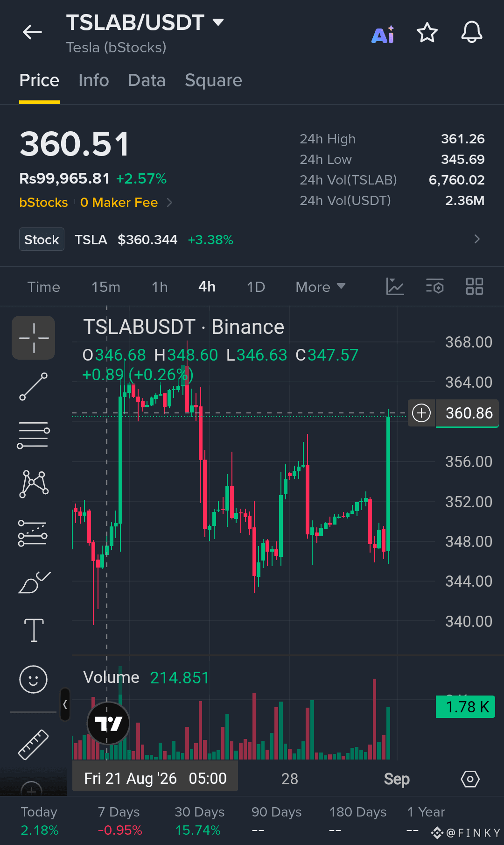Viewport: 504px width, 845px height.
Task: Click the 1.78 K volume label
Action: point(465,707)
